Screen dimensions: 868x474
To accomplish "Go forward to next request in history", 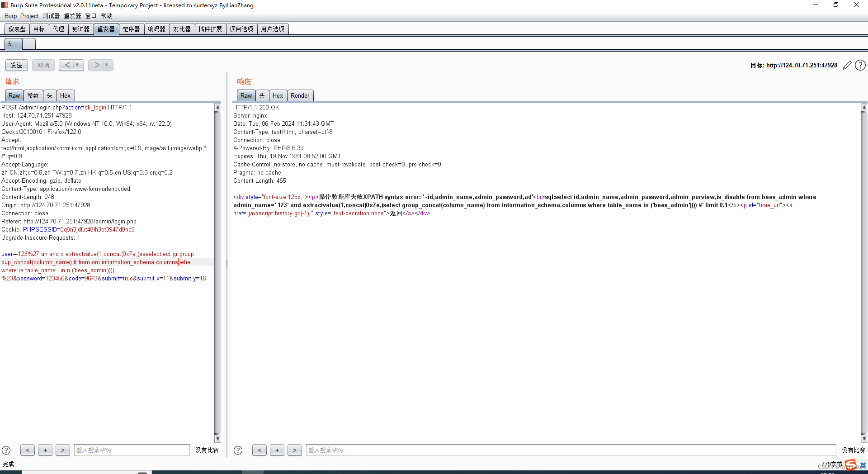I will [x=96, y=65].
